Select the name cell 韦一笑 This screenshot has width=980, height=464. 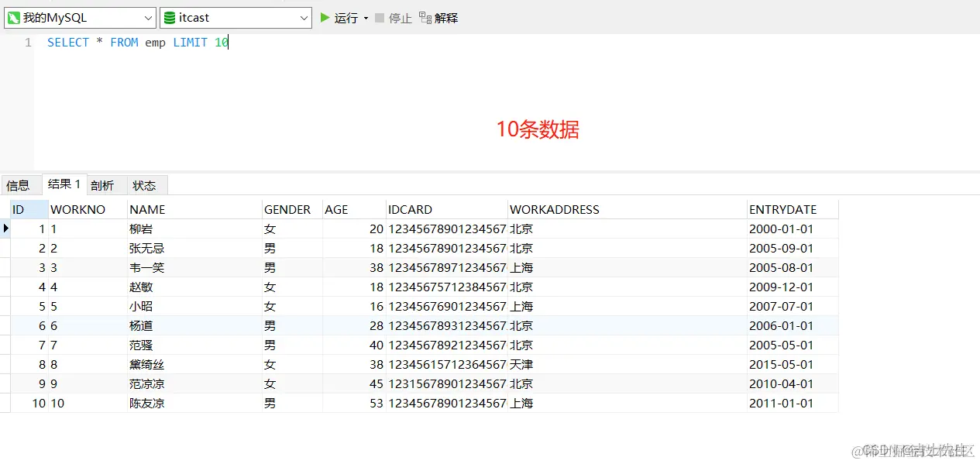pos(194,267)
